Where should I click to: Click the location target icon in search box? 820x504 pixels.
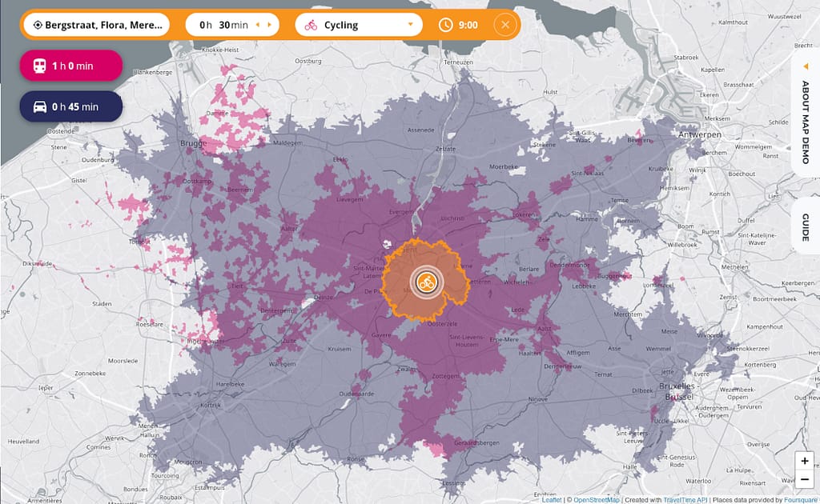(38, 25)
